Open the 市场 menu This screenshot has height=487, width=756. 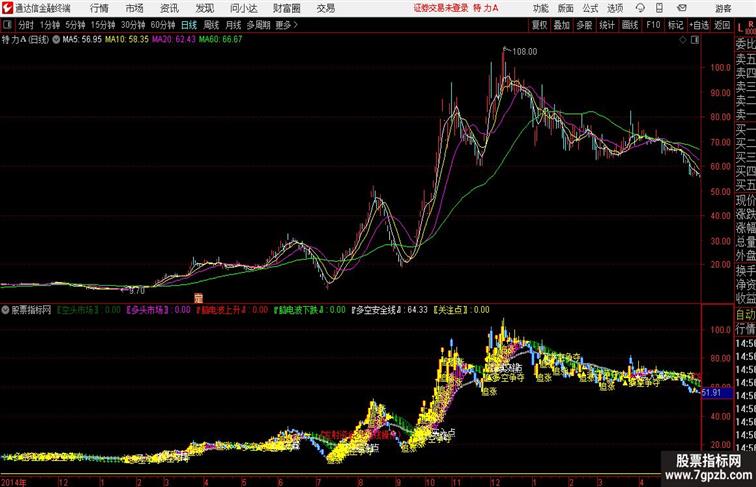(135, 8)
